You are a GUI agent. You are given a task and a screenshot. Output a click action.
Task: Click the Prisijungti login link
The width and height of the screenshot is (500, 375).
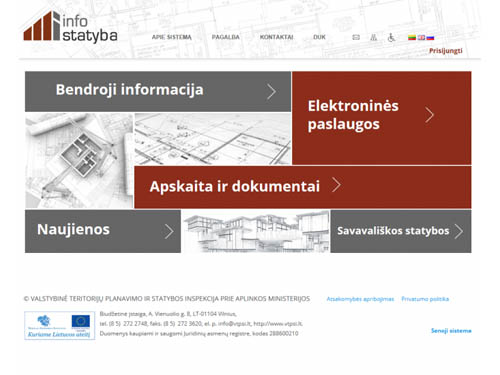point(446,51)
